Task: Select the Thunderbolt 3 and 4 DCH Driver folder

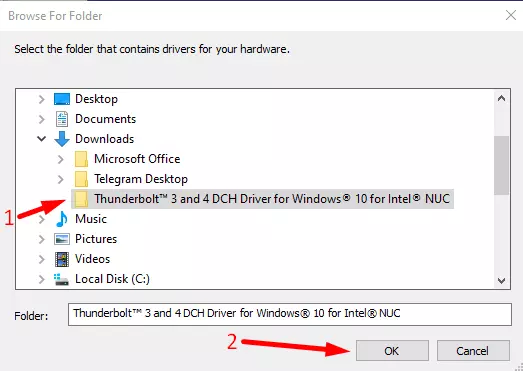Action: pyautogui.click(x=263, y=199)
